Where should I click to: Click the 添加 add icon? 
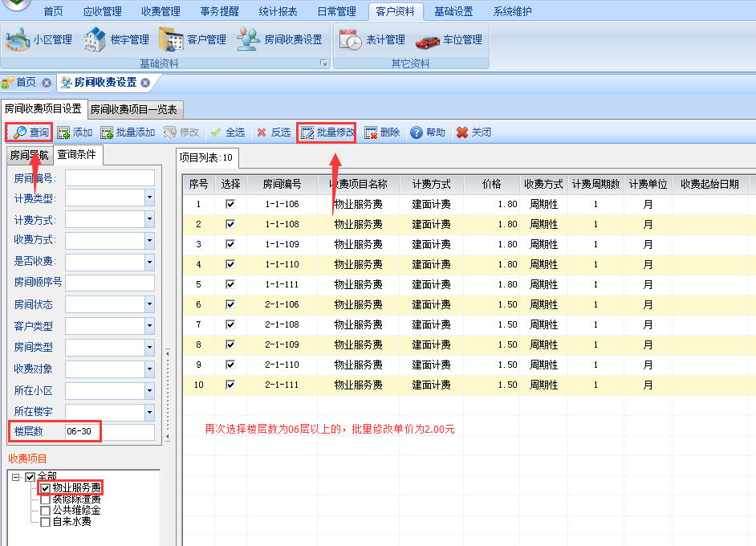click(63, 132)
